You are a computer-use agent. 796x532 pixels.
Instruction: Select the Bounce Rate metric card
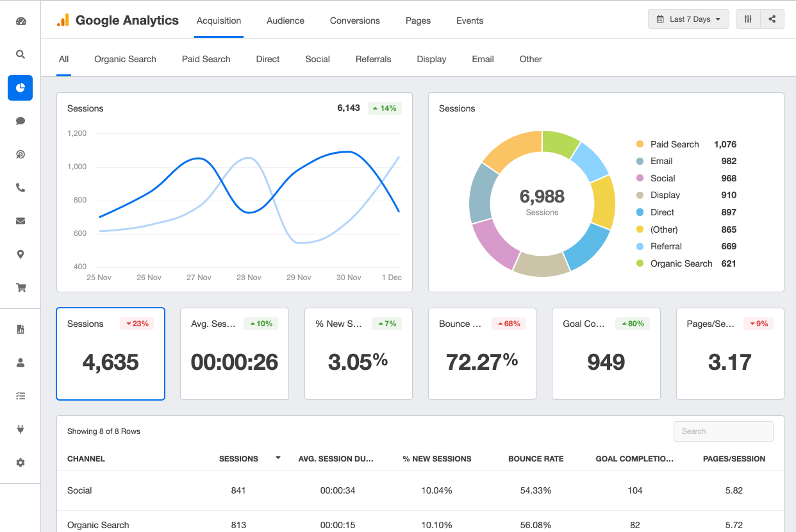point(482,354)
